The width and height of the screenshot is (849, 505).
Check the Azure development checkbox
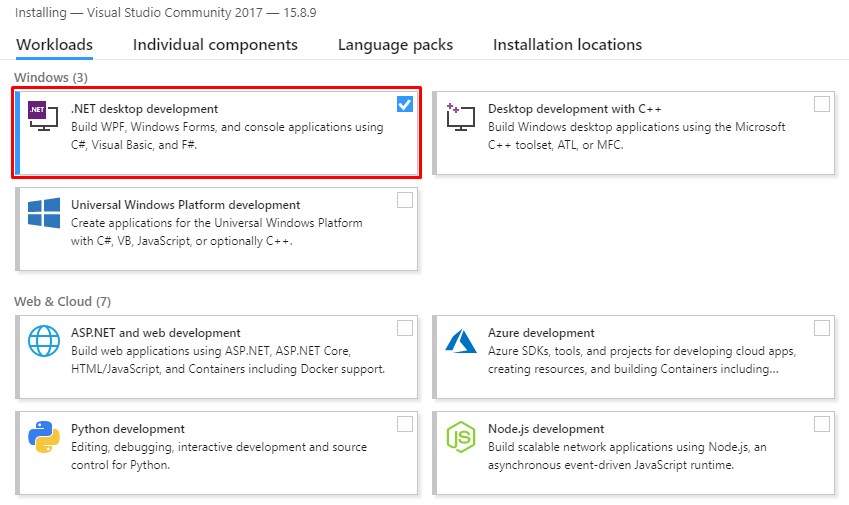(x=821, y=328)
